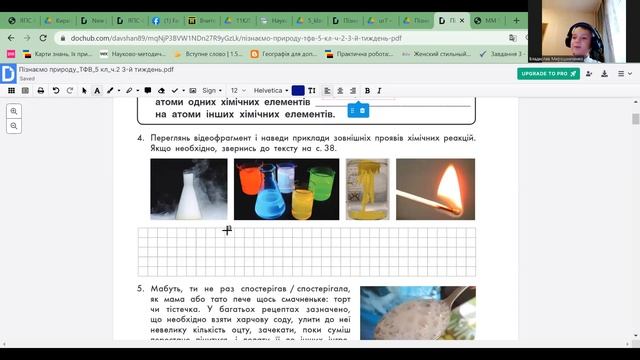640x360 pixels.
Task: Print the document with the printer icon
Action: pos(40,91)
